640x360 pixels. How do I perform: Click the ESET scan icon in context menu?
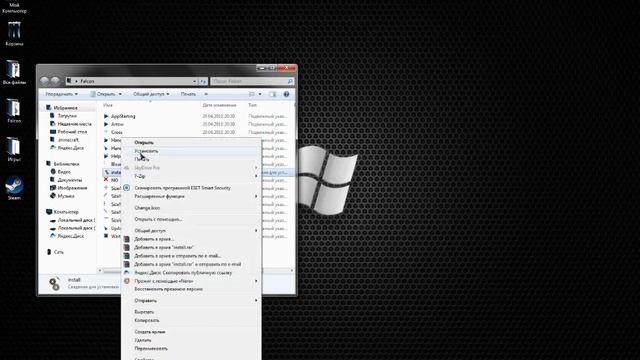pos(127,188)
